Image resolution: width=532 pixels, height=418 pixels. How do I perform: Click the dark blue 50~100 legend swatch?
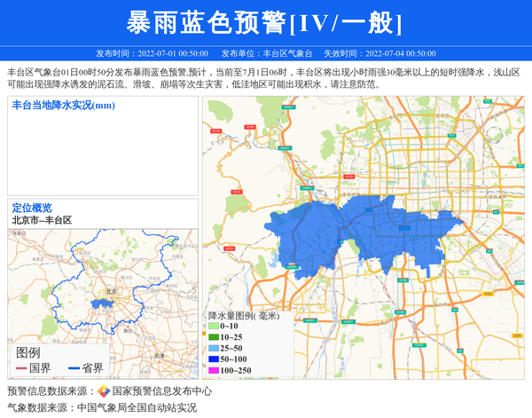(213, 359)
